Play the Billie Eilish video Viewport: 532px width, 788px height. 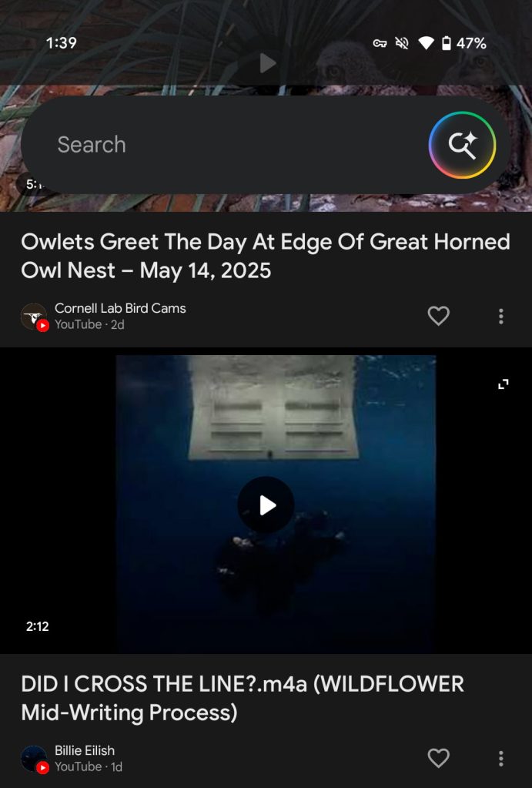pyautogui.click(x=266, y=505)
